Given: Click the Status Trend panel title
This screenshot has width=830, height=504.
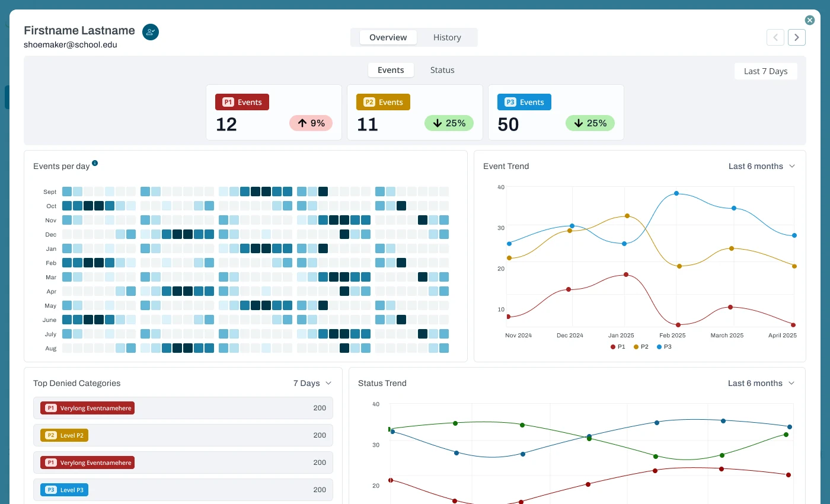Looking at the screenshot, I should (382, 383).
